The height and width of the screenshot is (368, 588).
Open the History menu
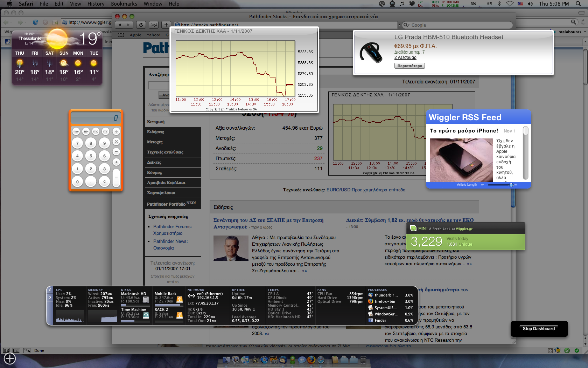96,4
